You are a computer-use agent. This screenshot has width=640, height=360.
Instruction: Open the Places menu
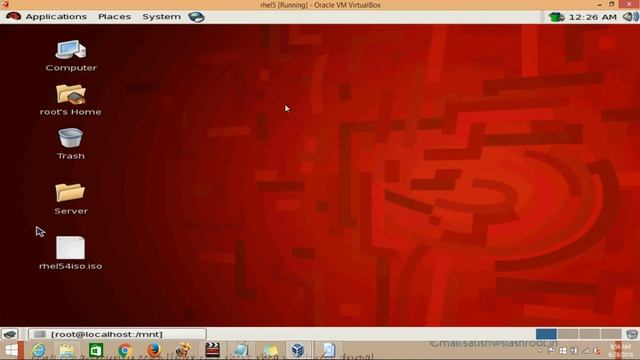coord(115,17)
